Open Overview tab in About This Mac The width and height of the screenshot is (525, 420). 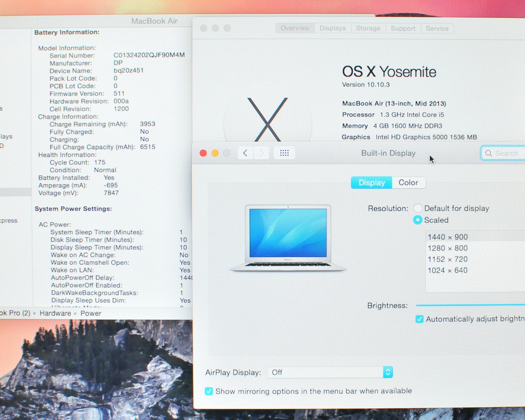[295, 28]
